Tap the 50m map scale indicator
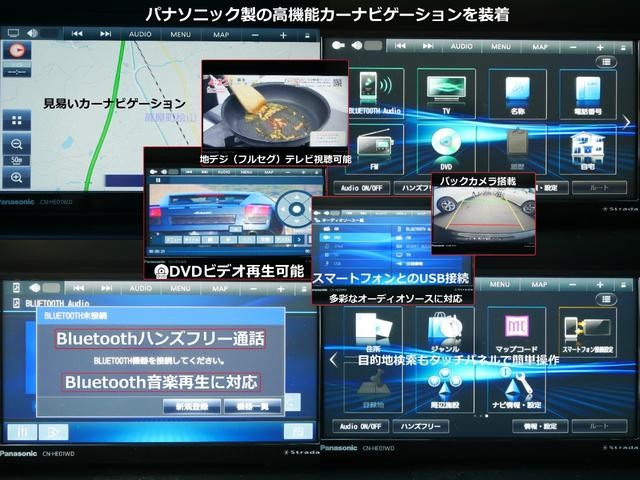Image resolution: width=640 pixels, height=480 pixels. pyautogui.click(x=17, y=160)
